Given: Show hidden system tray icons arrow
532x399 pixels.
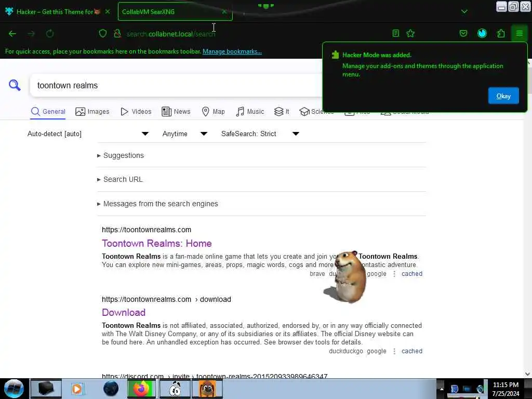Looking at the screenshot, I should tap(442, 389).
